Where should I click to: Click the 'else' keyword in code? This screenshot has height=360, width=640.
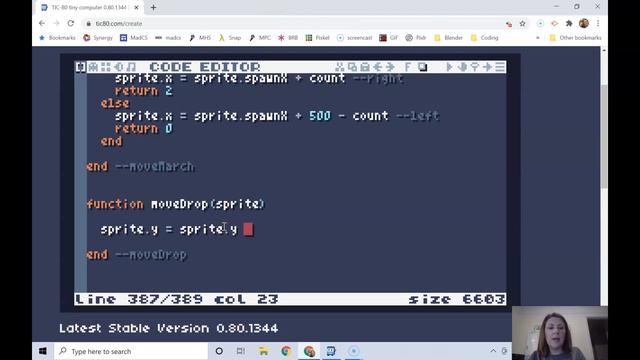click(115, 103)
